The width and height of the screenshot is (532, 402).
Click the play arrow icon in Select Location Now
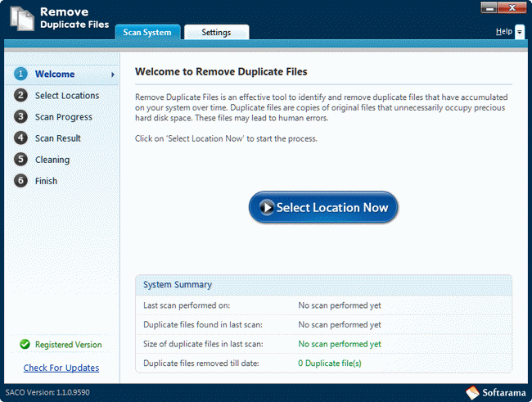tap(267, 207)
